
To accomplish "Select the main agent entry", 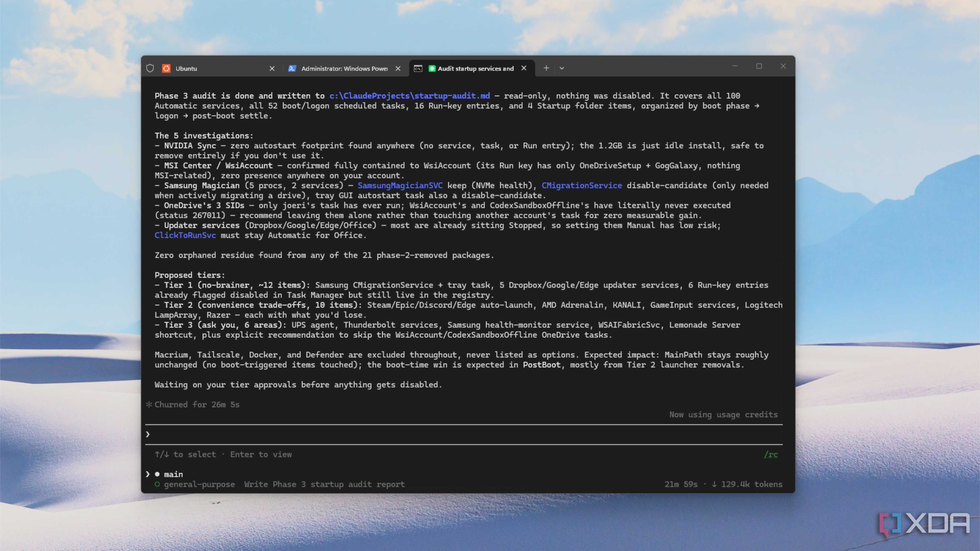I will coord(173,474).
